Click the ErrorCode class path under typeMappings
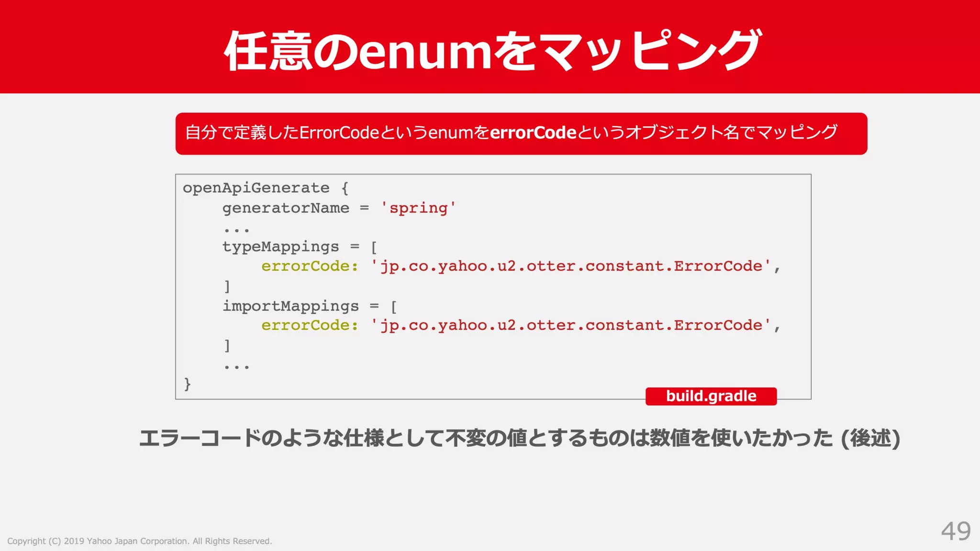The width and height of the screenshot is (980, 551). 570,266
